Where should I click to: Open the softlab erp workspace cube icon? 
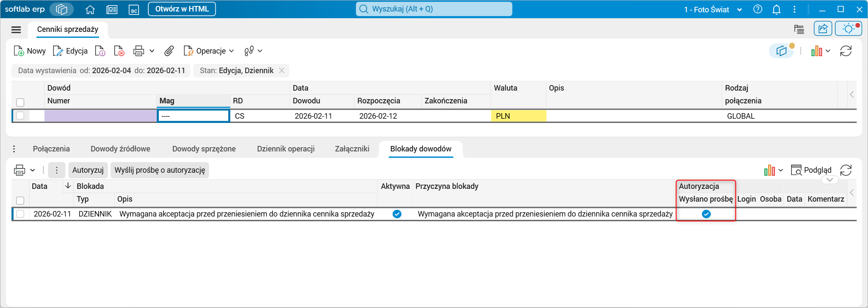[62, 9]
